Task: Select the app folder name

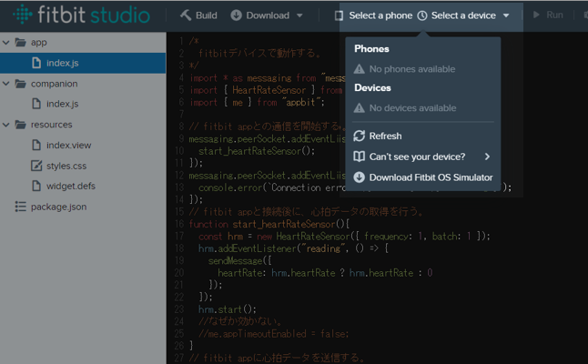Action: pos(38,43)
